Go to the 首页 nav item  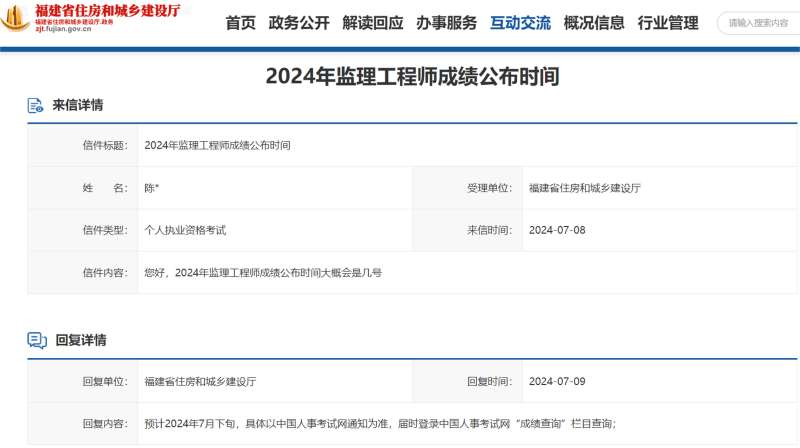point(240,23)
